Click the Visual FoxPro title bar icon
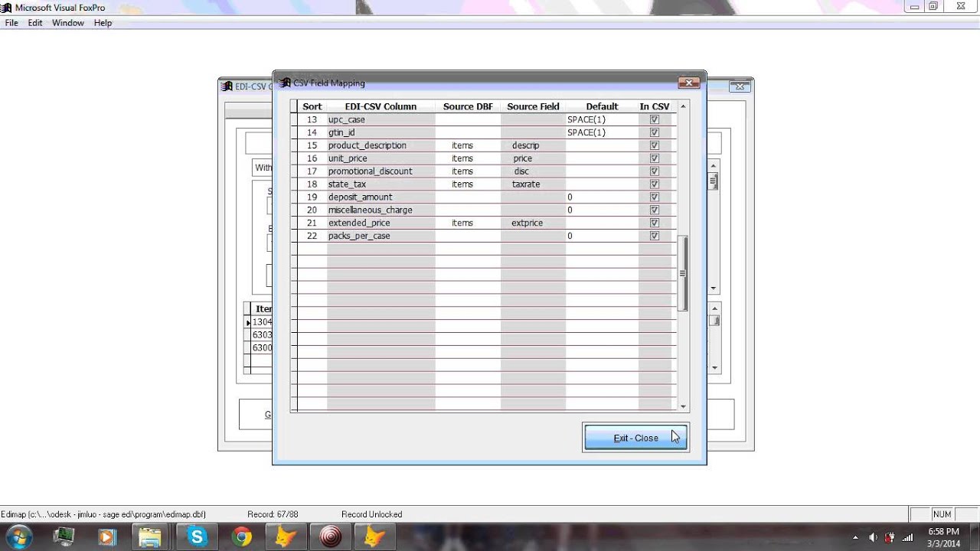This screenshot has height=551, width=980. pyautogui.click(x=7, y=8)
